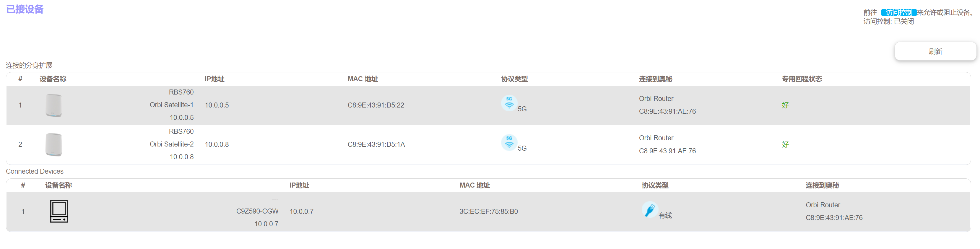Click the 5G Wi-Fi icon for Satellite-2
The width and height of the screenshot is (980, 249).
coord(509,143)
